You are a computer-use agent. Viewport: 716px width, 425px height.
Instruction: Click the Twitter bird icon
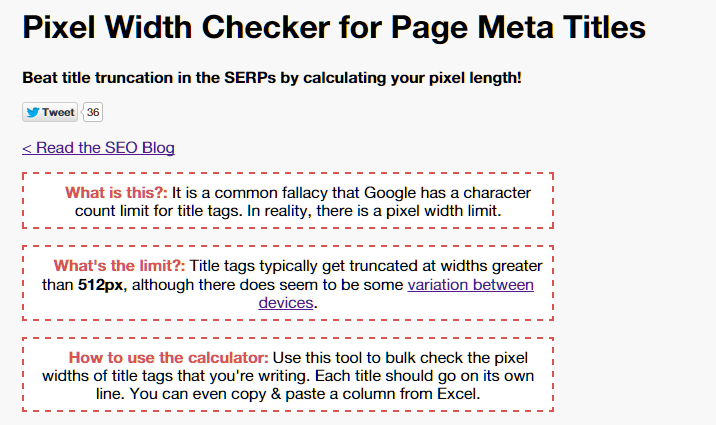point(32,112)
